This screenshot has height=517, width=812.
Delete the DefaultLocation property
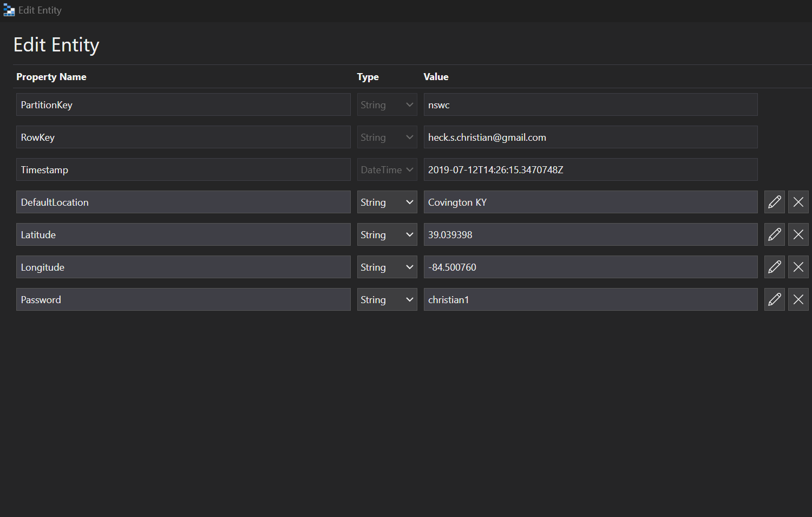pyautogui.click(x=798, y=202)
